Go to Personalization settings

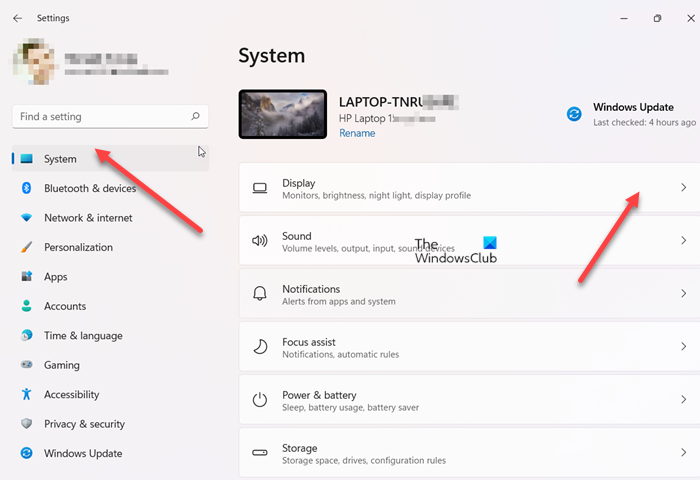coord(110,247)
